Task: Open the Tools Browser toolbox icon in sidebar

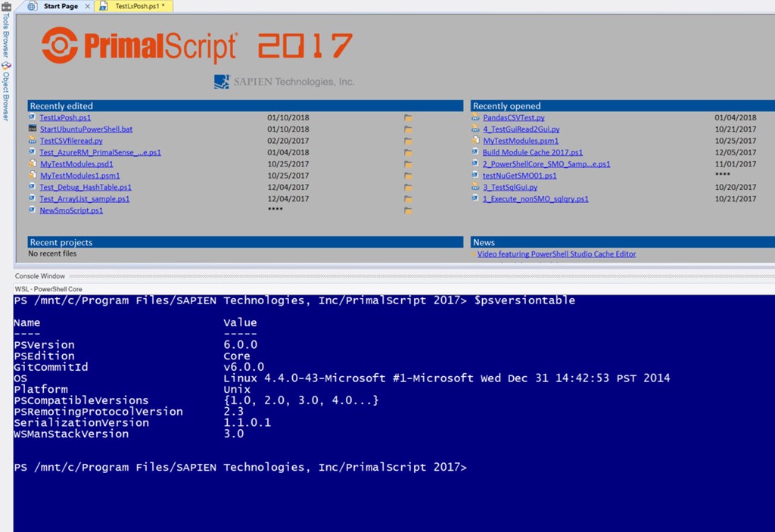Action: coord(6,6)
